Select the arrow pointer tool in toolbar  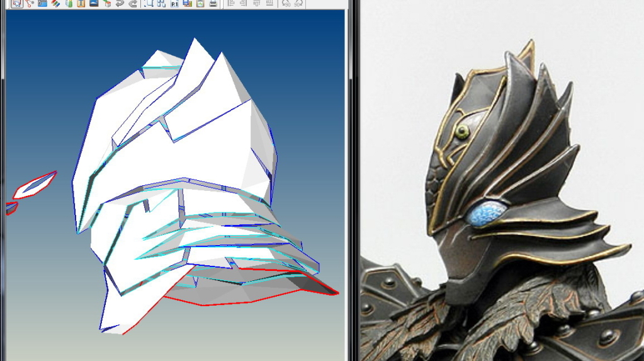click(16, 3)
